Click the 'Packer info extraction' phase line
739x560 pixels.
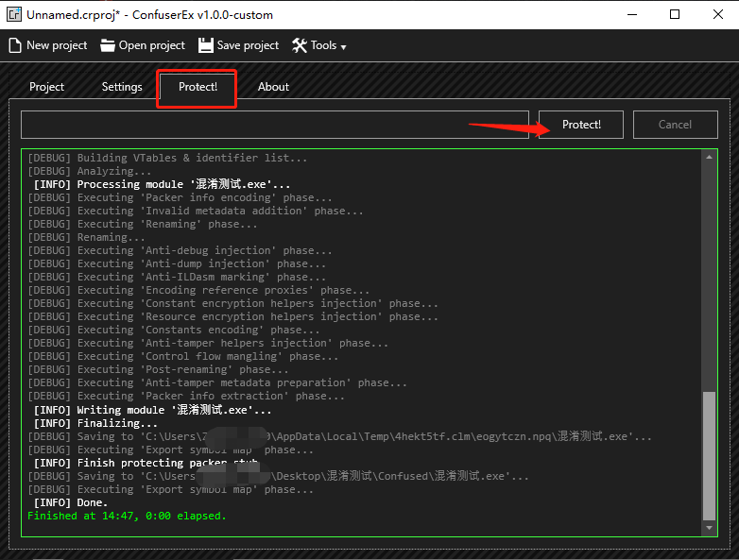tap(185, 396)
